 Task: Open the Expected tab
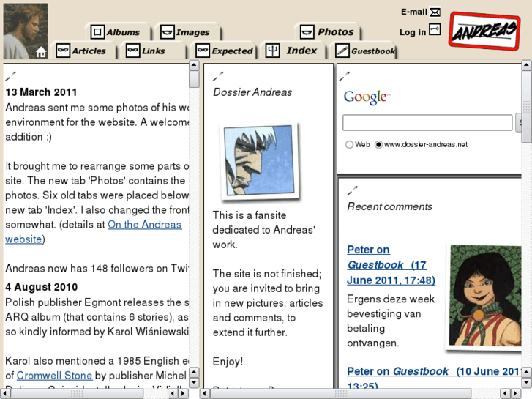coord(224,51)
